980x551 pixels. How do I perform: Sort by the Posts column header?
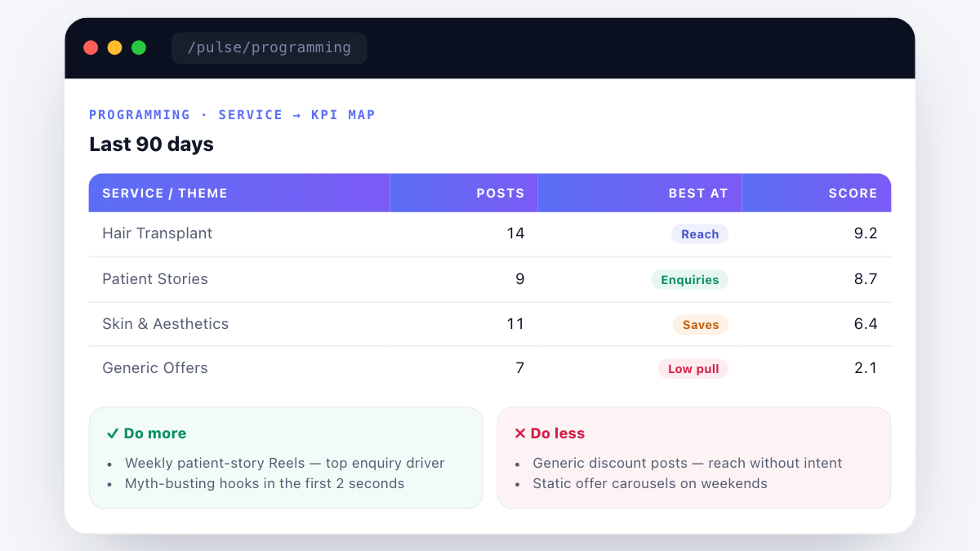464,193
